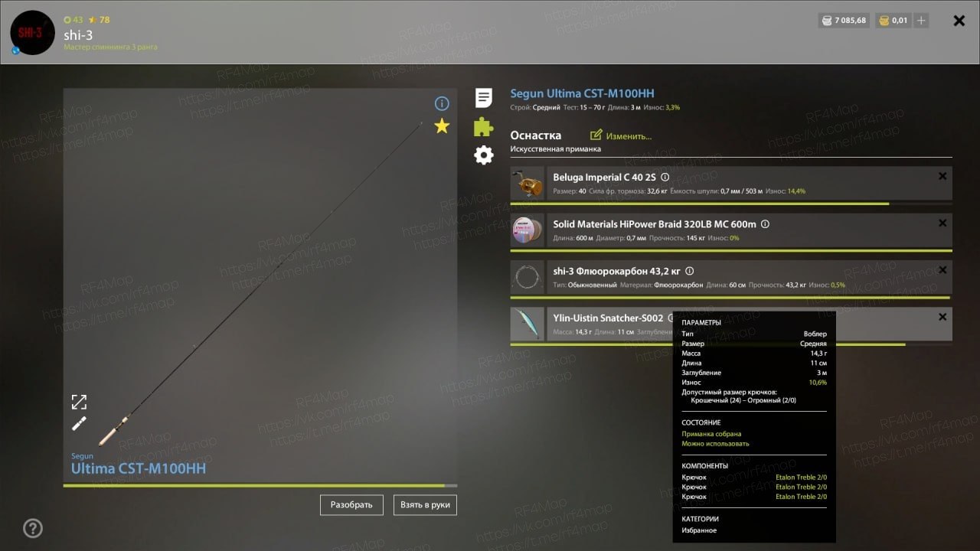
Task: Open the description document tab icon
Action: [484, 98]
